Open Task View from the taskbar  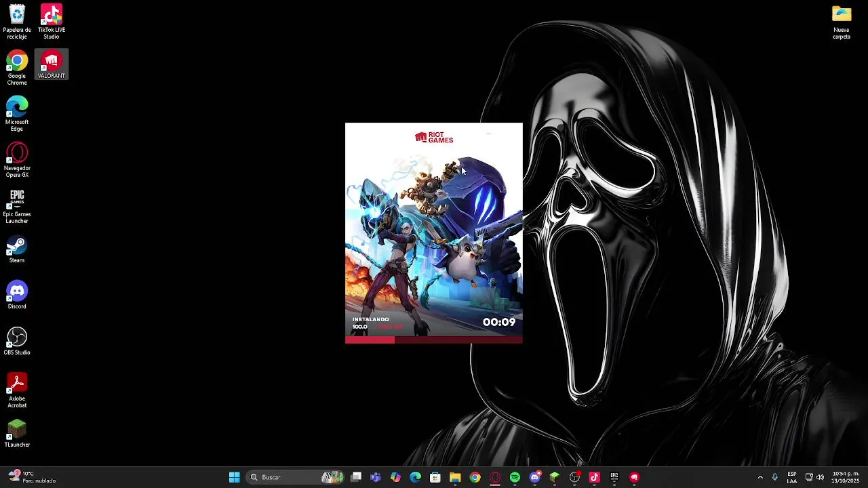pos(356,477)
